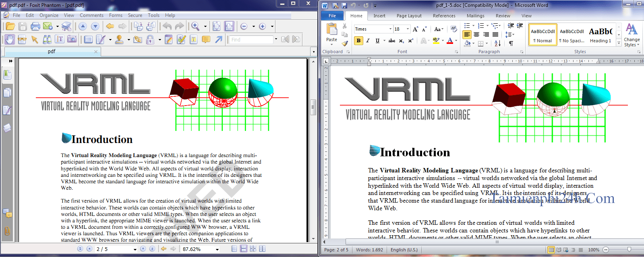644x257 pixels.
Task: Open the font size 18 dropdown
Action: [408, 29]
